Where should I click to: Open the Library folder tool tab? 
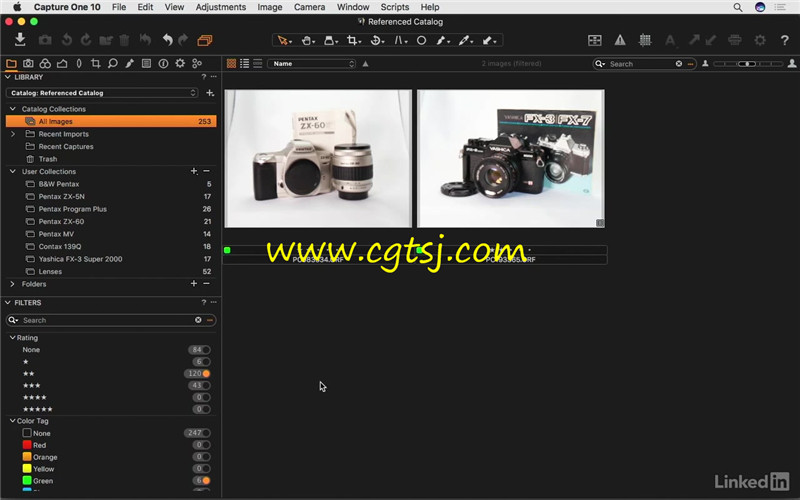pyautogui.click(x=11, y=63)
